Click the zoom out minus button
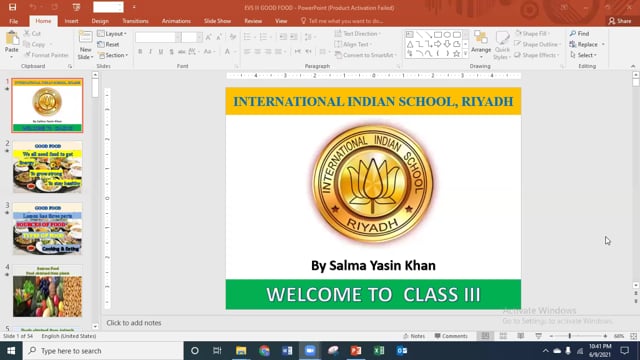 [x=551, y=336]
